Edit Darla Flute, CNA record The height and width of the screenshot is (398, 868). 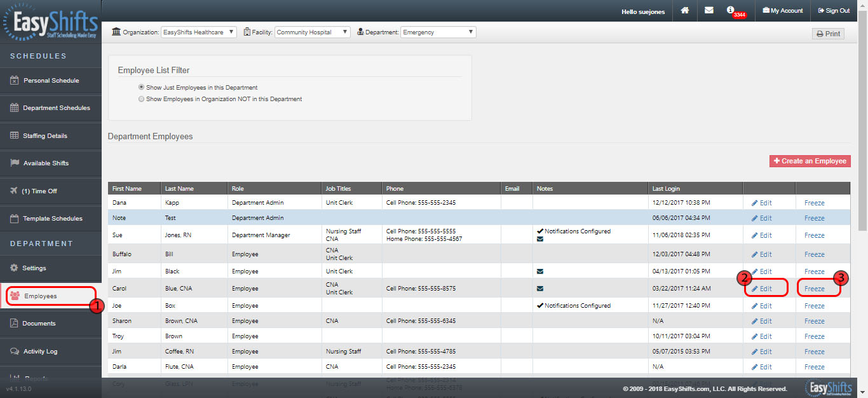[762, 367]
